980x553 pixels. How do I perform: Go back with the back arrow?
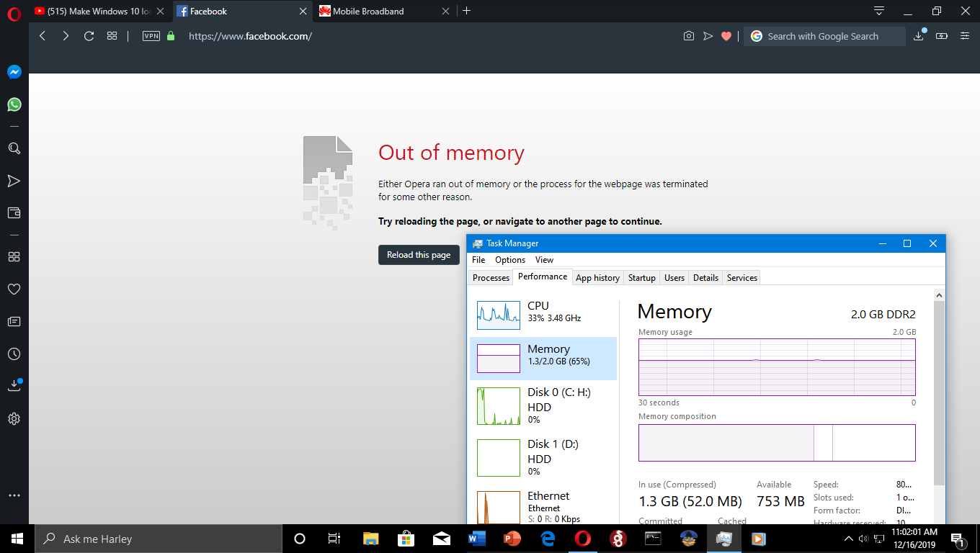pos(43,36)
